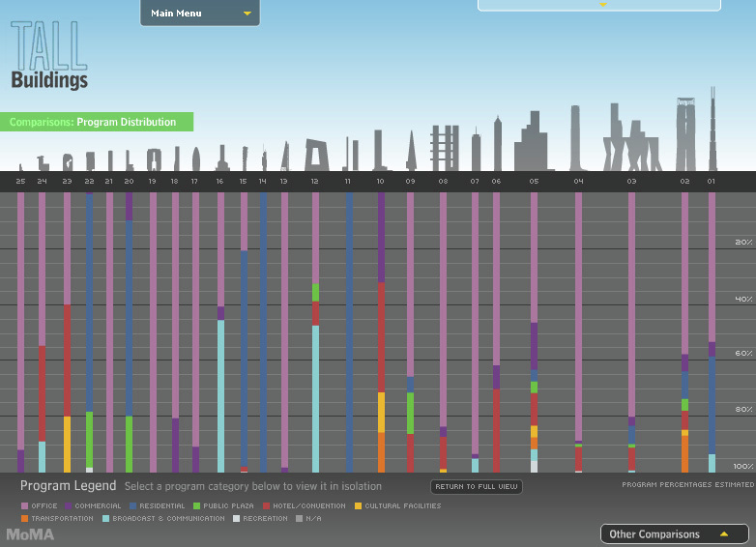Image resolution: width=756 pixels, height=547 pixels.
Task: Select building 13 silhouette
Action: click(285, 158)
